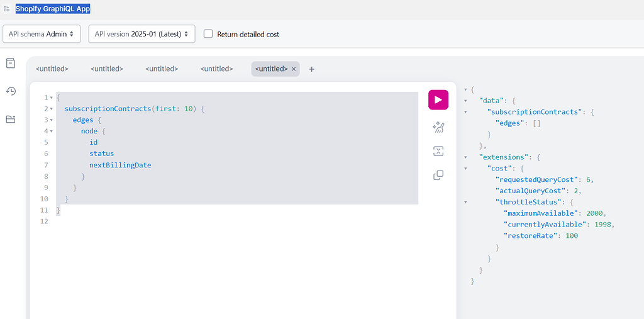Click the id field on line 5
Image resolution: width=644 pixels, height=319 pixels.
coord(93,142)
